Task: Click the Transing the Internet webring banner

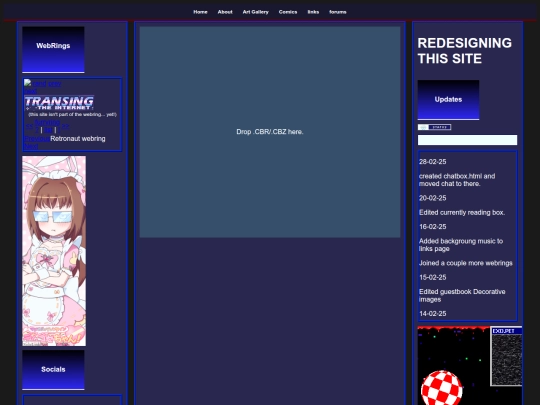Action: [x=59, y=103]
